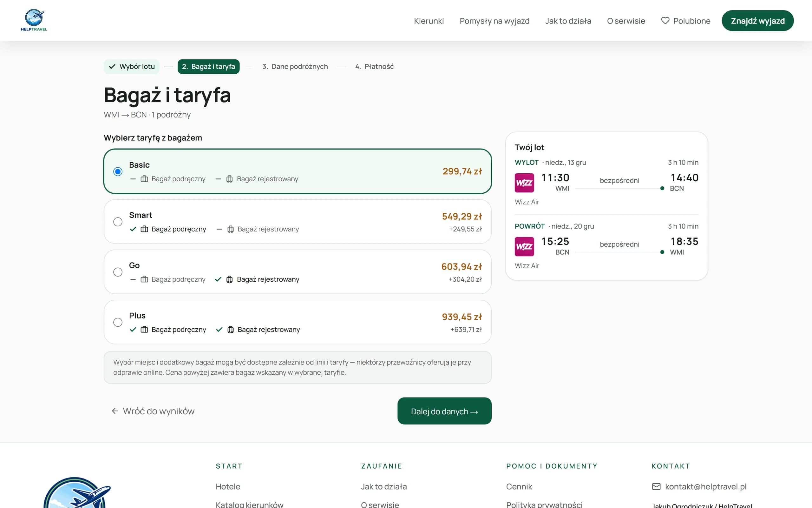Click the checked luggage icon in Basic row
The height and width of the screenshot is (508, 812).
(x=230, y=179)
